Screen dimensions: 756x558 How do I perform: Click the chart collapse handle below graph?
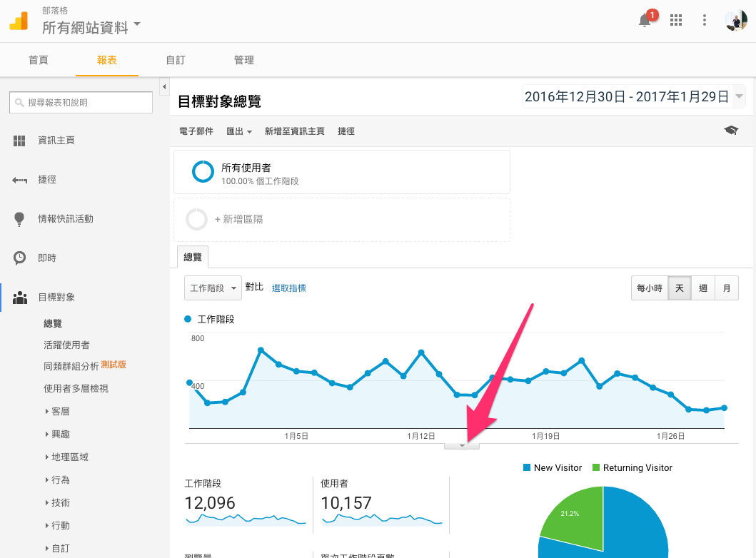[462, 446]
